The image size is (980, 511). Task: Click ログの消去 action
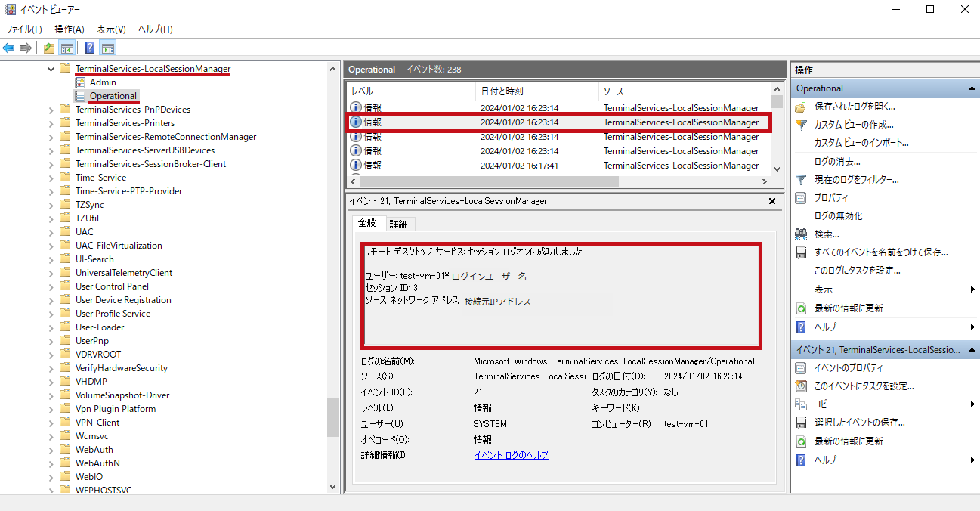click(x=837, y=162)
